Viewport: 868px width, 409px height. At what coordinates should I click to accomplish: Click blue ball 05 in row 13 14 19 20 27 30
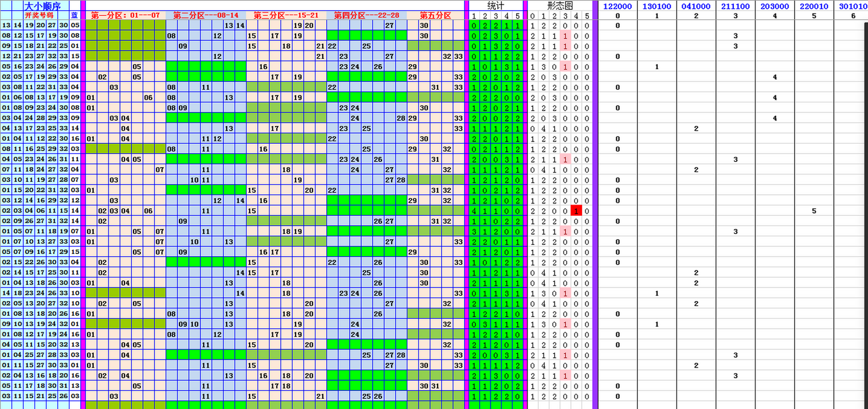pyautogui.click(x=74, y=26)
